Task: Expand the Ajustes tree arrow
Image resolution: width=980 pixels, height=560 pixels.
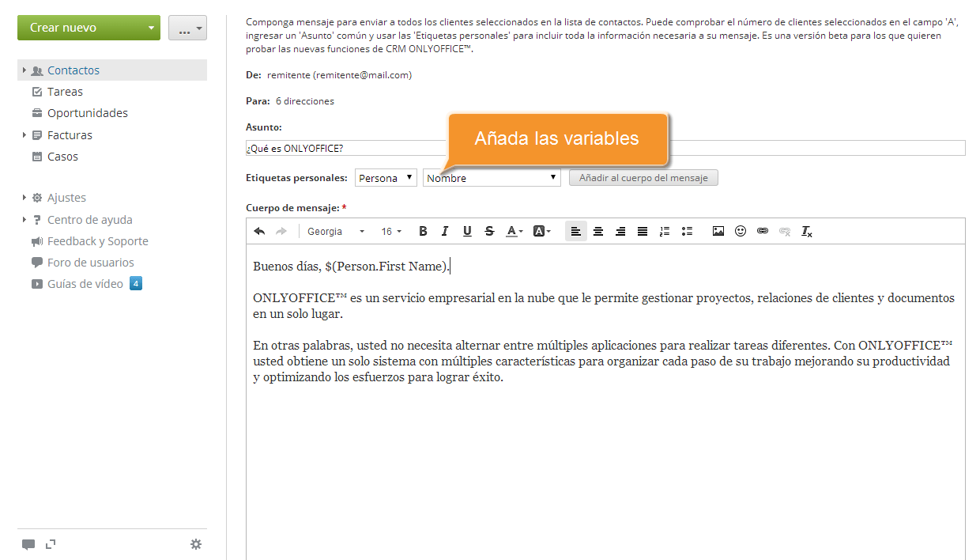Action: click(x=24, y=198)
